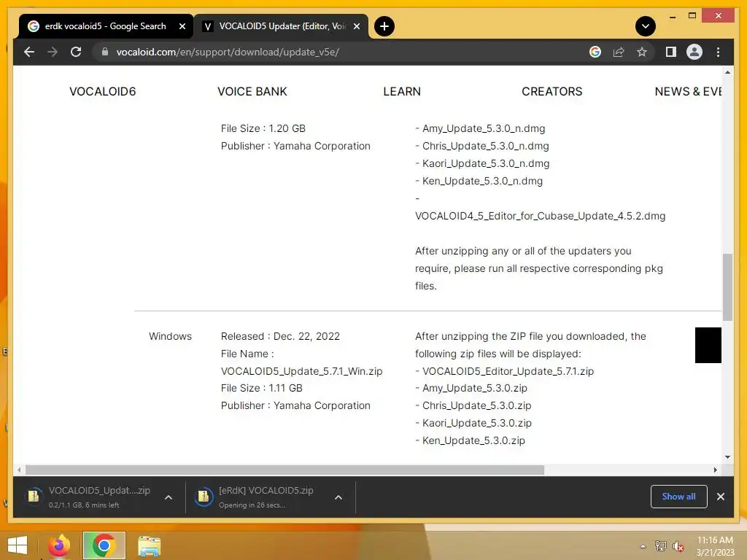Click VOCALOID5_Editor_Update_5.7.1.zip text

(x=508, y=371)
